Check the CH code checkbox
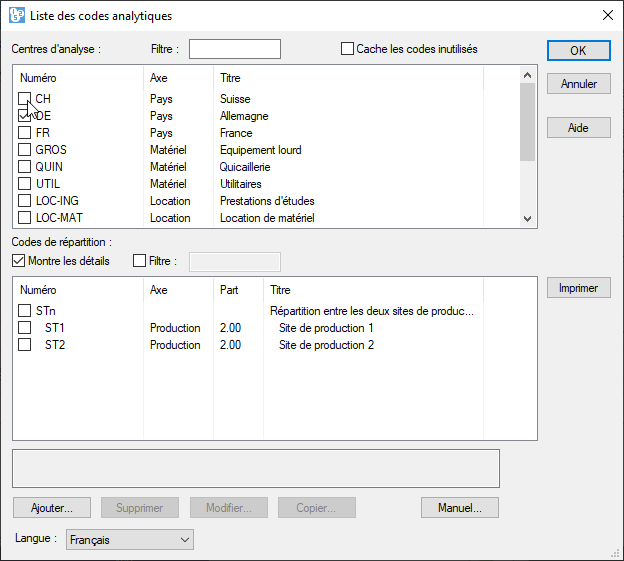The width and height of the screenshot is (624, 561). [x=24, y=99]
